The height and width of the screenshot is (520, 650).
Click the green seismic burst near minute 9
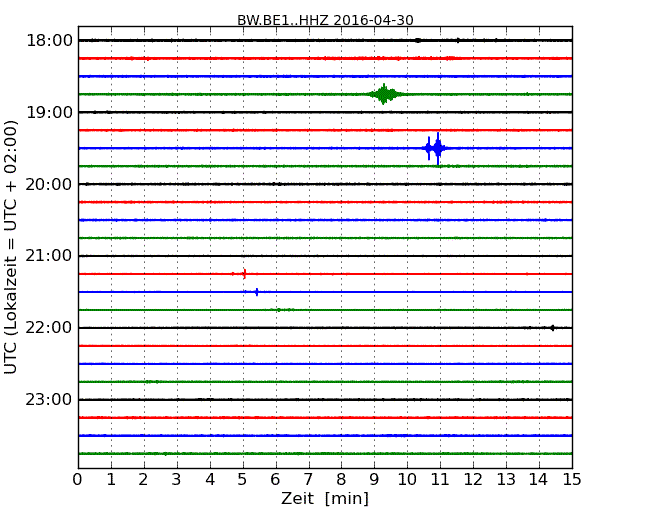tap(384, 94)
